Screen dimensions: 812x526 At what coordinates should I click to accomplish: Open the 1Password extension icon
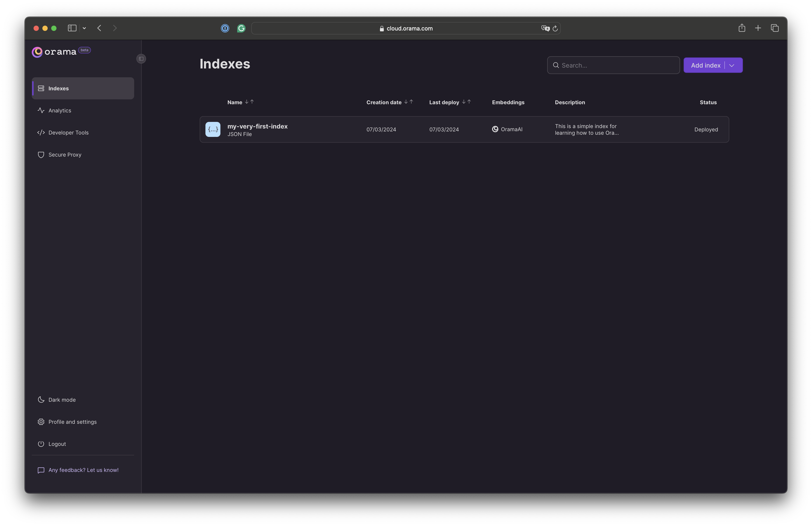point(225,28)
